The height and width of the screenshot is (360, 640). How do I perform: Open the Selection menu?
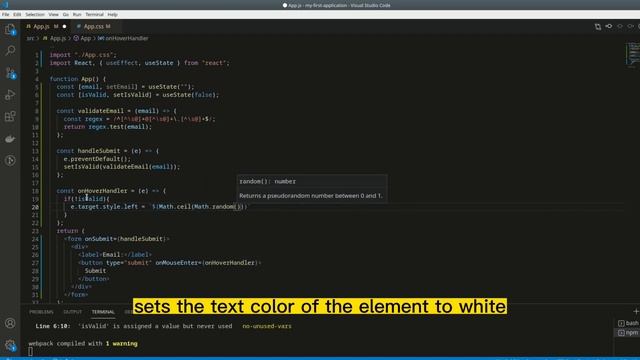[35, 14]
